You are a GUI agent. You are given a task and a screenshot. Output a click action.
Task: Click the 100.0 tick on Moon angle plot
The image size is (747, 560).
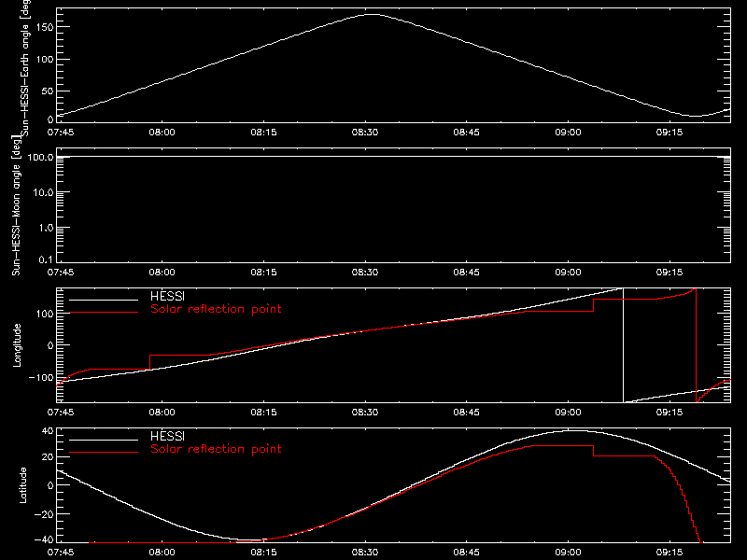(40, 157)
